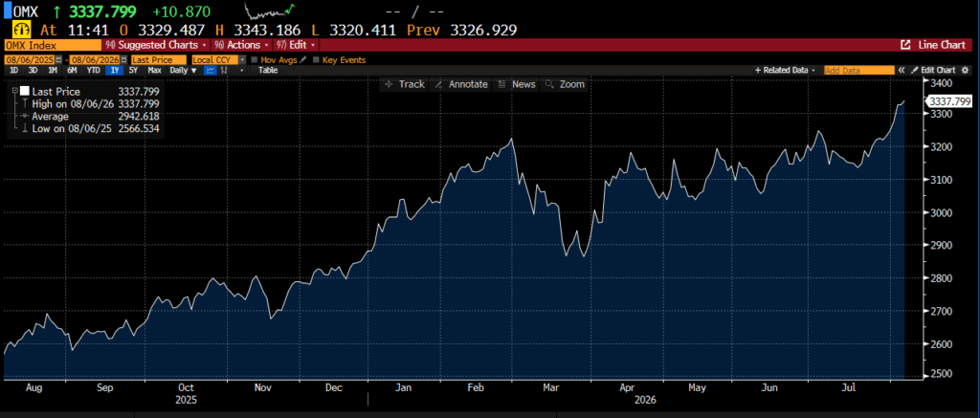This screenshot has height=418, width=980.
Task: Open chart settings gear icon
Action: click(x=965, y=70)
